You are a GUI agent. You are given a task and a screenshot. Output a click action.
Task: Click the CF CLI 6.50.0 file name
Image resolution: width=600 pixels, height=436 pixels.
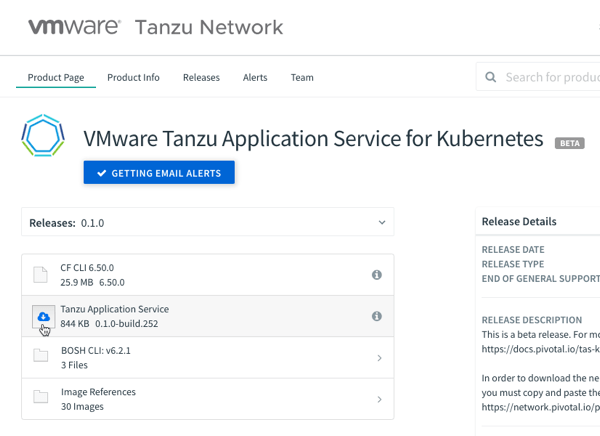tap(87, 268)
